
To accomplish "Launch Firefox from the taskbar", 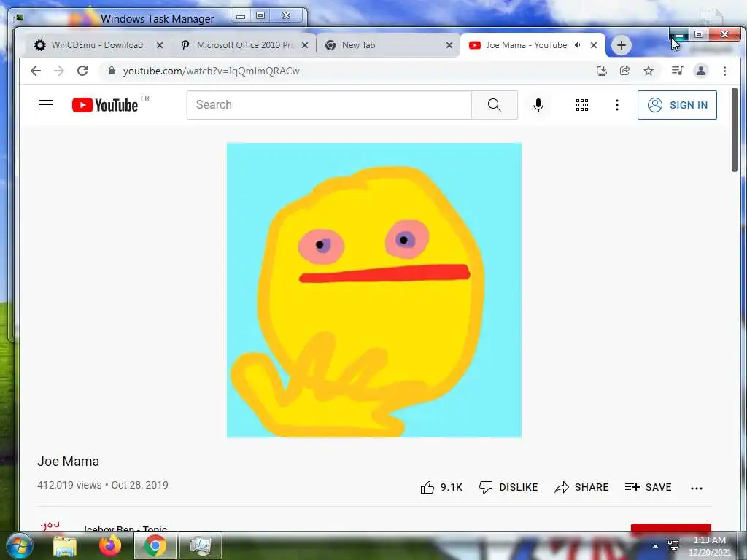I will 109,546.
